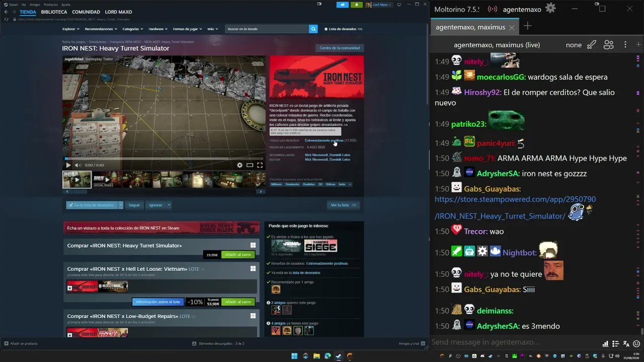Open the Productos menu
Screen dimensions: 644x362
click(x=51, y=5)
